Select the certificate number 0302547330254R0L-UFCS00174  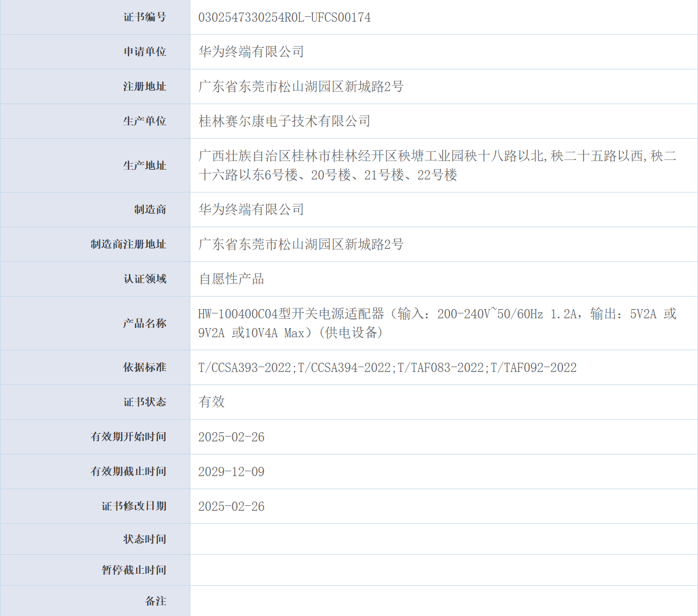(x=284, y=17)
